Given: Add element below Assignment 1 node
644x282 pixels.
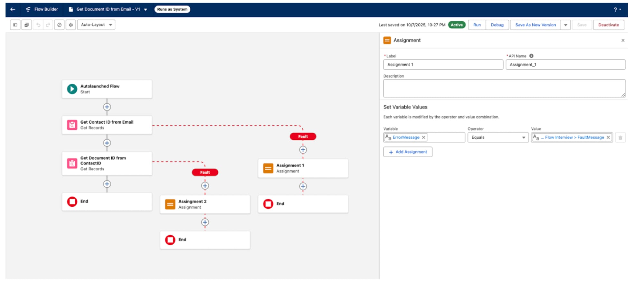Looking at the screenshot, I should (x=303, y=186).
